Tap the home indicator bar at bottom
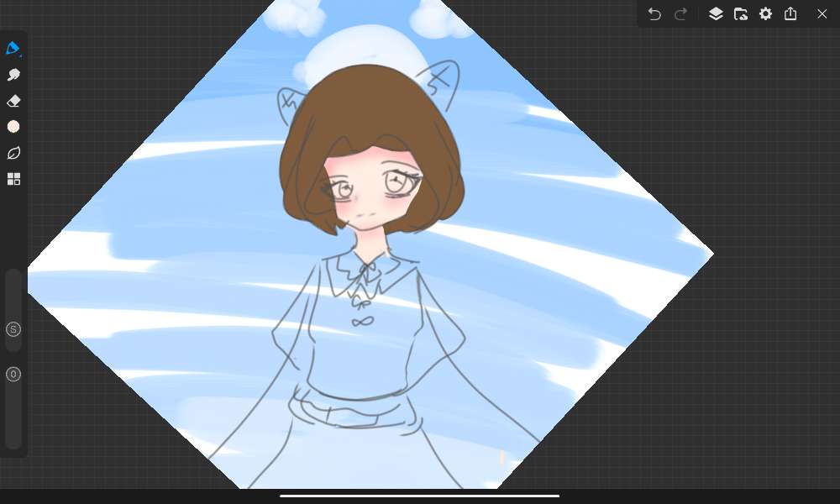Image resolution: width=840 pixels, height=504 pixels. (419, 496)
